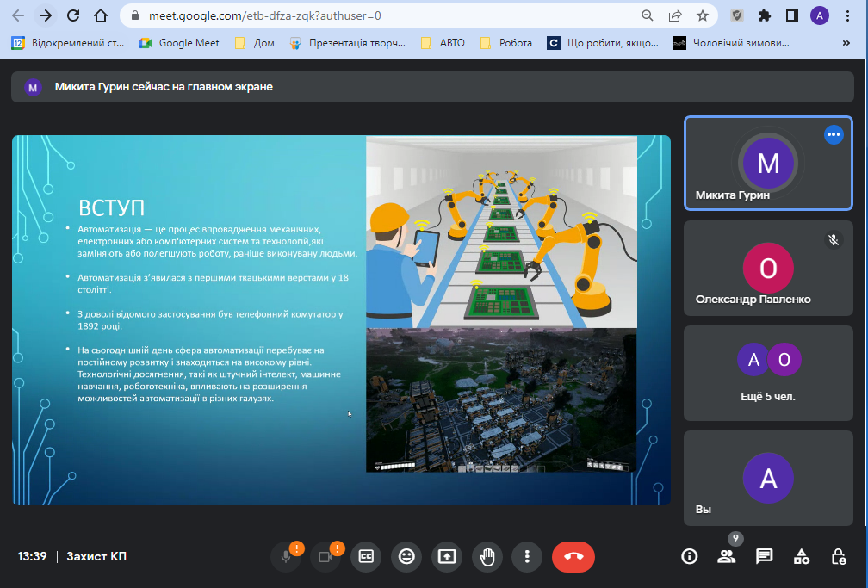
Task: Toggle microphone on or off
Action: tap(286, 556)
